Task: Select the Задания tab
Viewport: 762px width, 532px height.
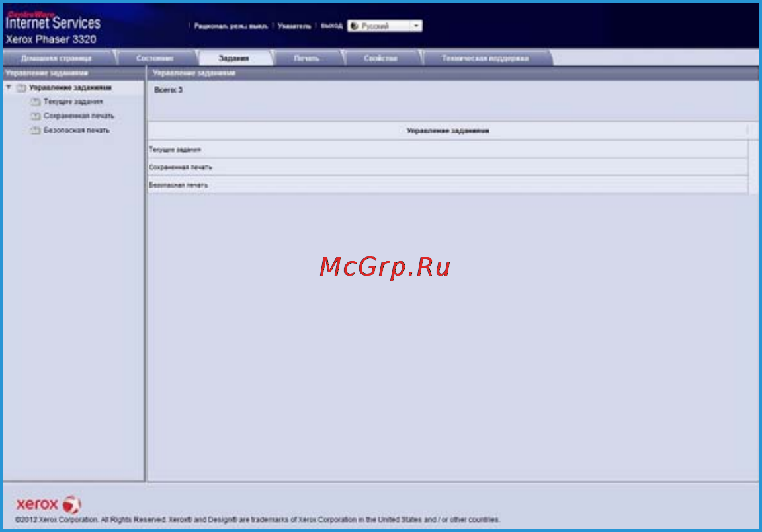Action: point(233,58)
